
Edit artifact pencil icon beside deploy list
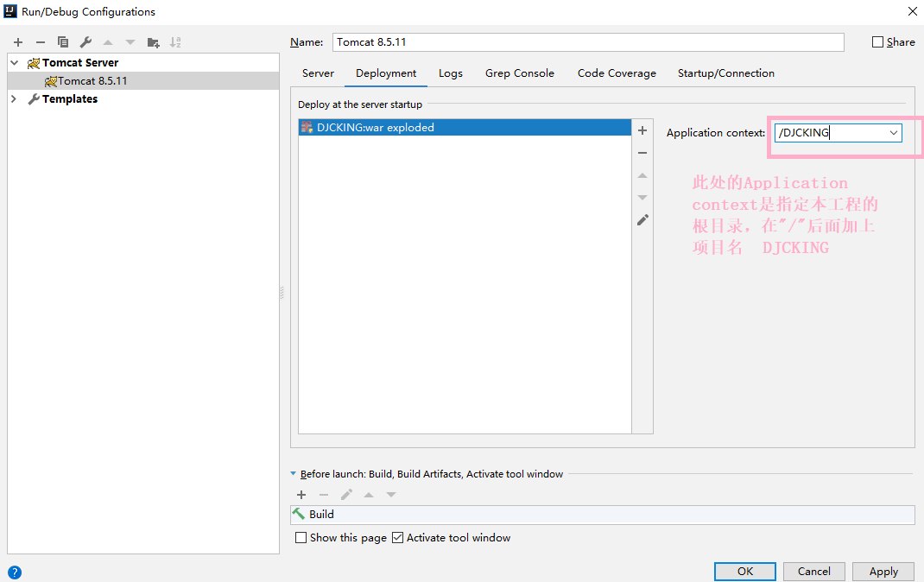(x=642, y=219)
